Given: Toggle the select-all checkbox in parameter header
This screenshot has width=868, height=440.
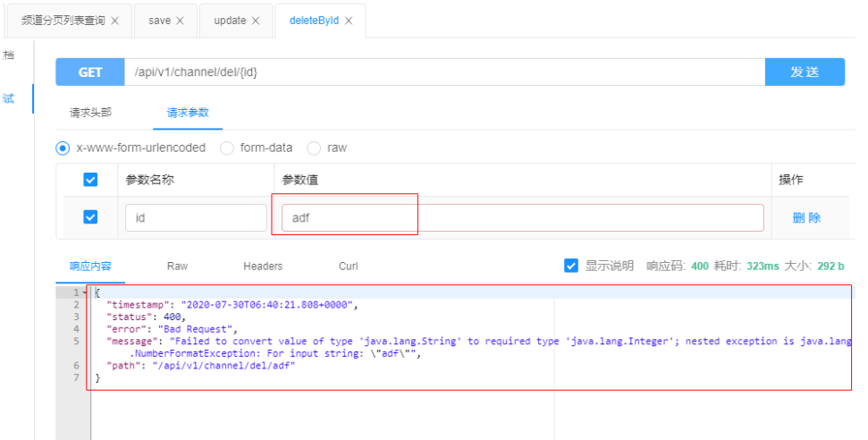Looking at the screenshot, I should coord(90,180).
